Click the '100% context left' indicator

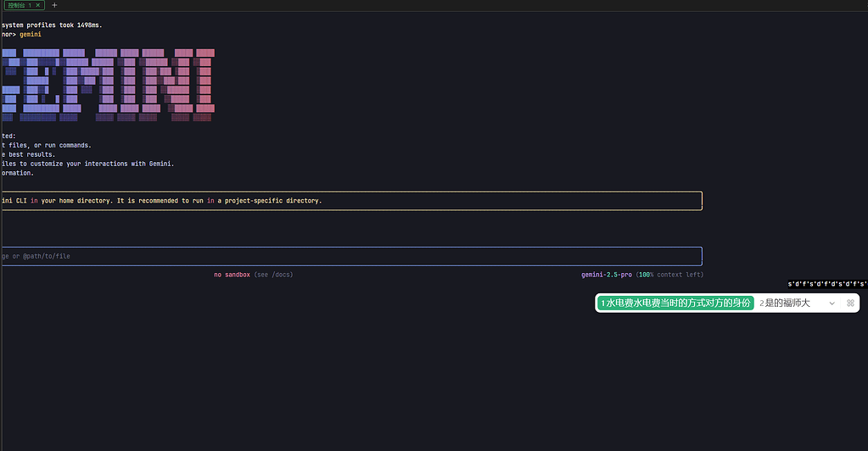tap(669, 275)
